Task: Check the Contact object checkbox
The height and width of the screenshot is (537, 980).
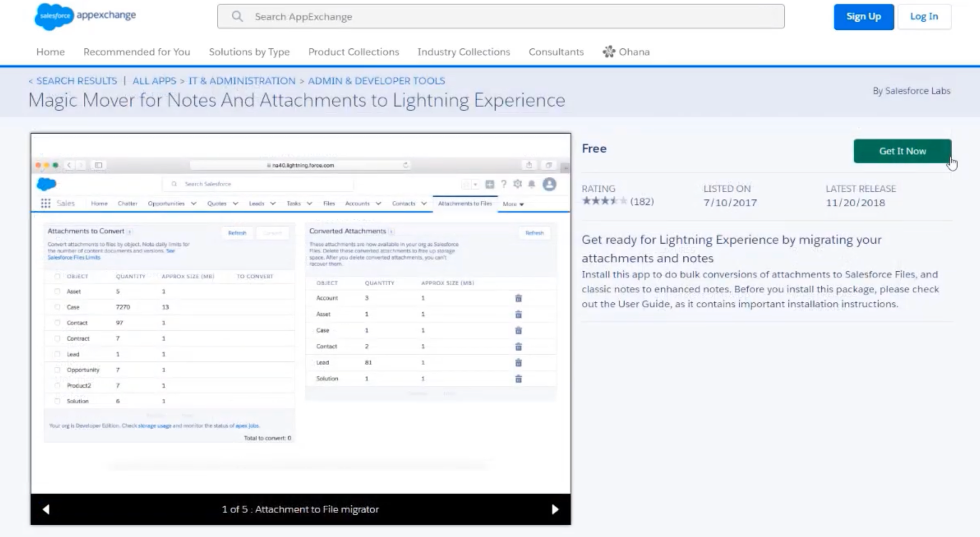Action: click(x=58, y=323)
